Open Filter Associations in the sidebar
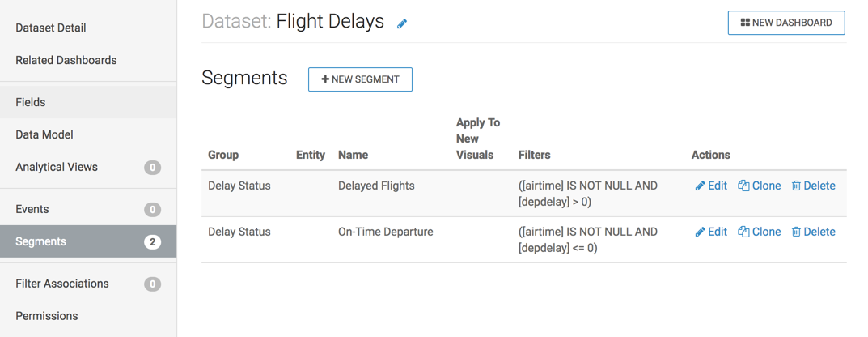868x337 pixels. [62, 284]
